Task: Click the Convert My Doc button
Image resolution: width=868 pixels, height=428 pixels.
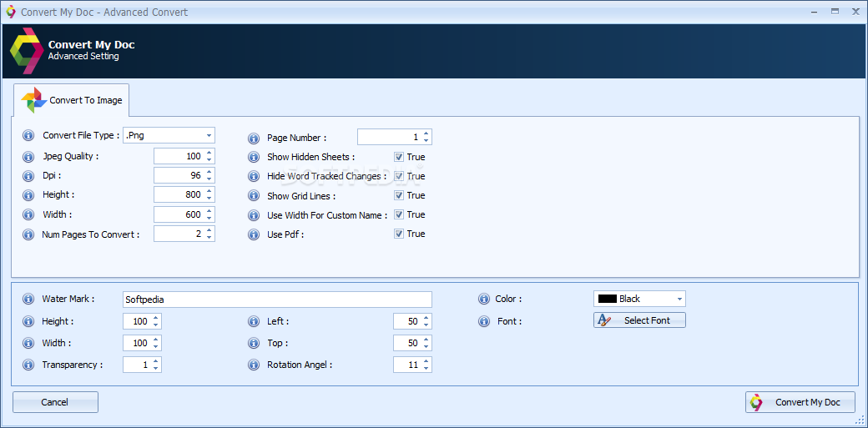Action: coord(800,402)
